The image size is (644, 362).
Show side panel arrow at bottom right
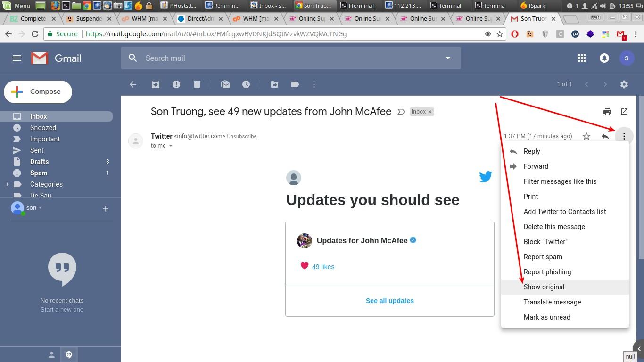639,349
